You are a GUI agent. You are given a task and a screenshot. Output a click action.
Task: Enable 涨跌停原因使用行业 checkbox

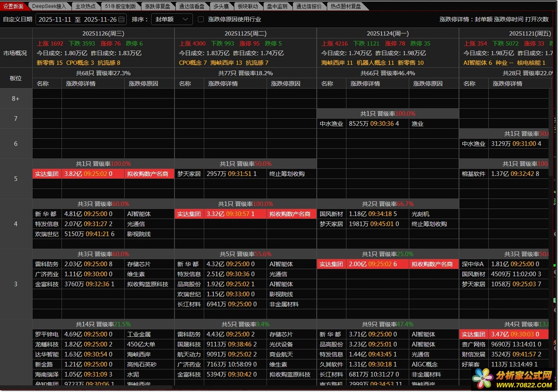tap(201, 19)
